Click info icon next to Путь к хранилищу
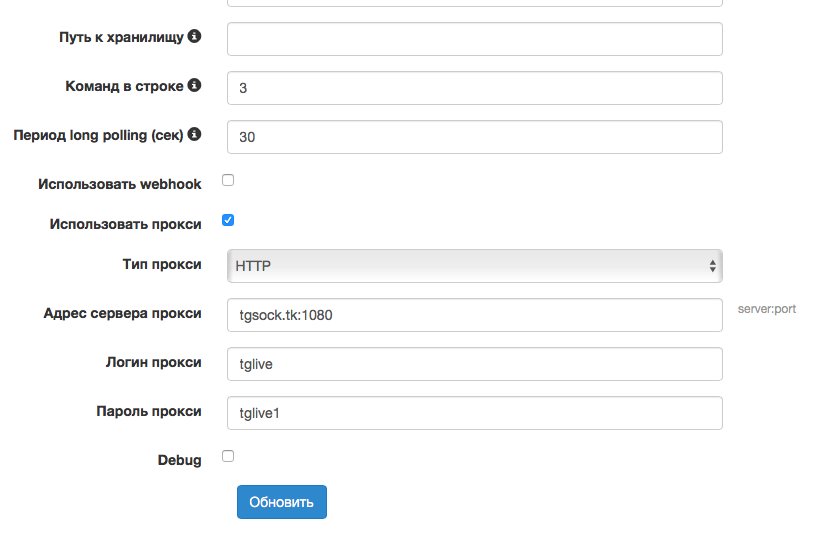The image size is (821, 534). (x=195, y=36)
